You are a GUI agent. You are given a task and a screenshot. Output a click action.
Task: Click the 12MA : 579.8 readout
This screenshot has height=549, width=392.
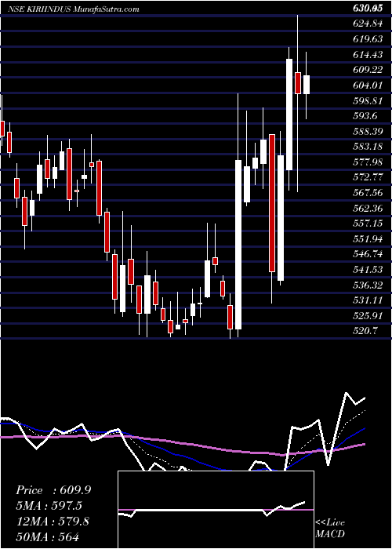pos(53,521)
